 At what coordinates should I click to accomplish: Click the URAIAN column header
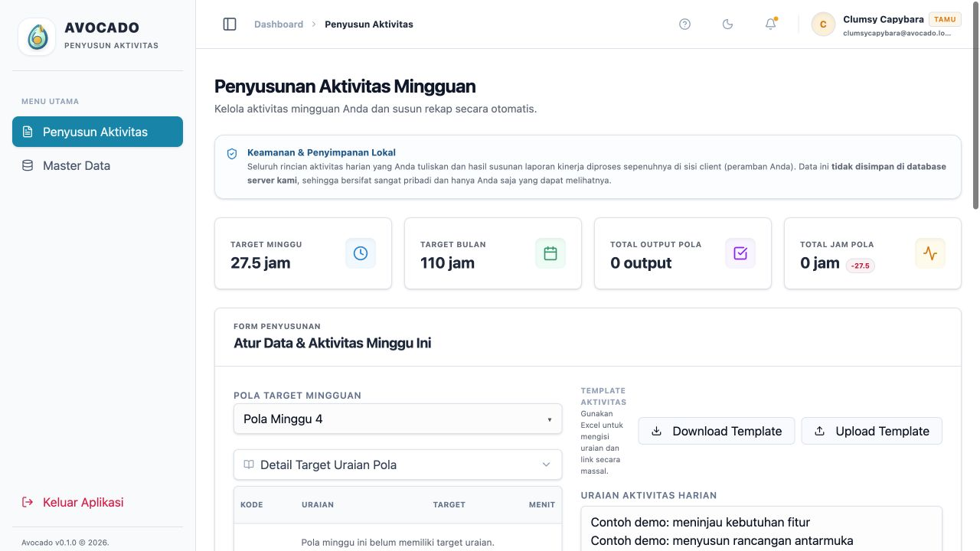(318, 505)
